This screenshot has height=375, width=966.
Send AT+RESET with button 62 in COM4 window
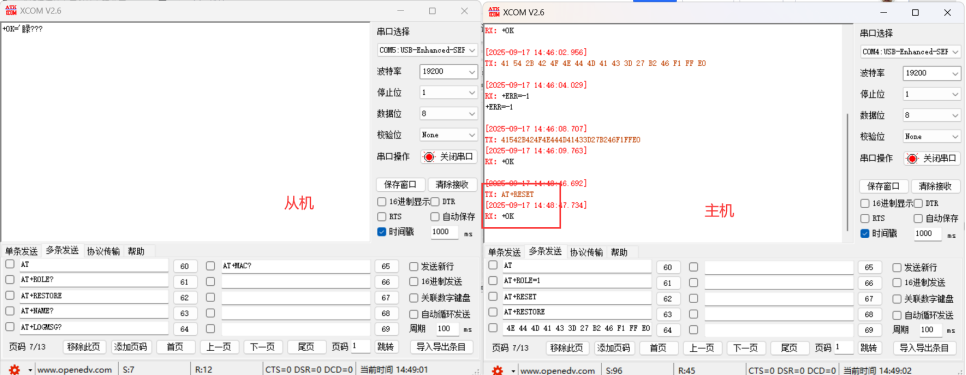pyautogui.click(x=668, y=299)
